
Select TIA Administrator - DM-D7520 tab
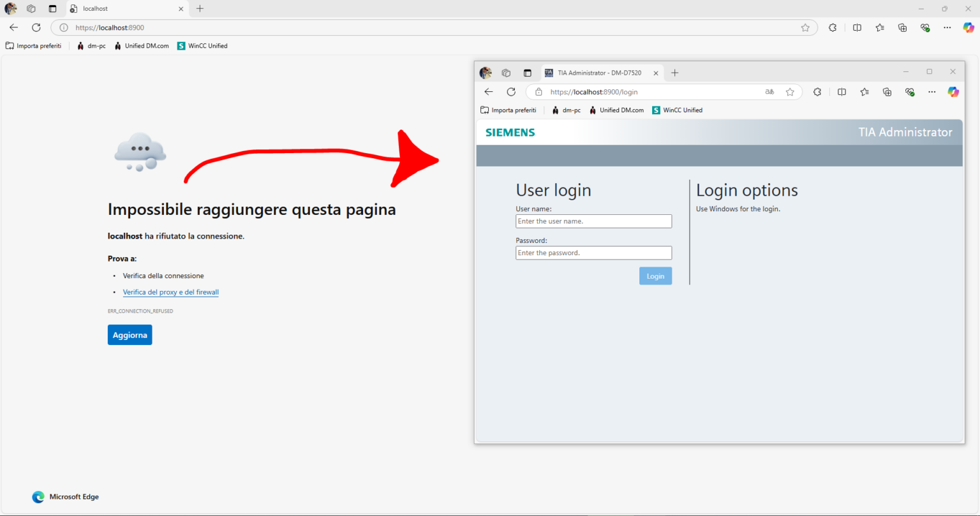coord(602,73)
